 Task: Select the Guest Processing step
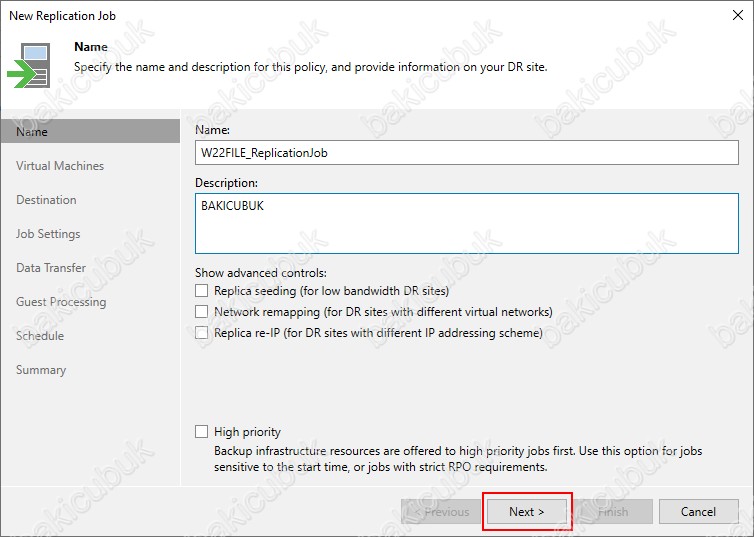pyautogui.click(x=61, y=302)
